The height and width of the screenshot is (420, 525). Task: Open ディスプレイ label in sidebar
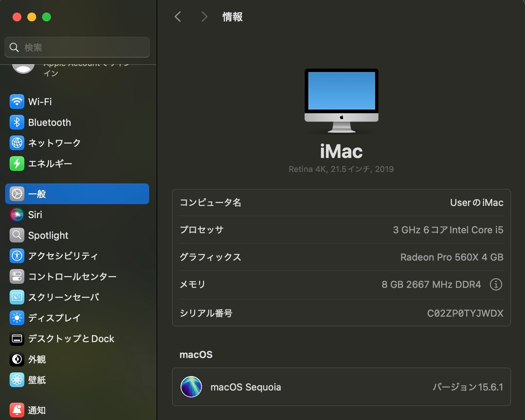point(54,318)
